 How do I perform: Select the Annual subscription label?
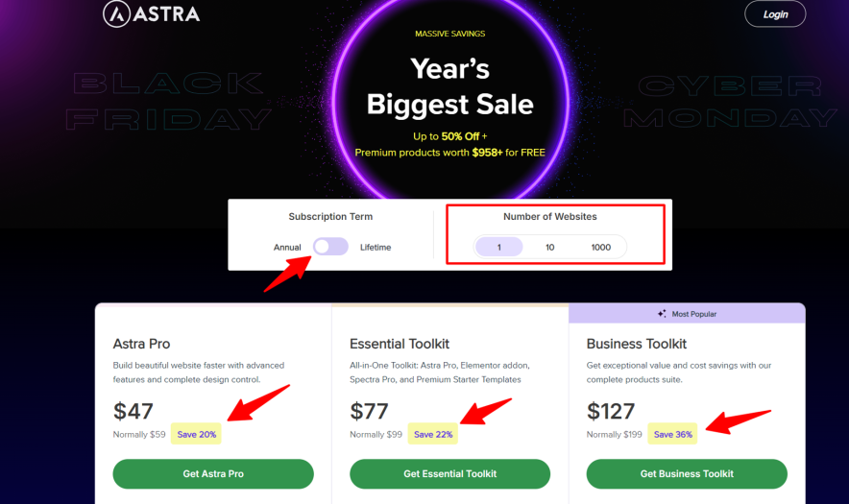coord(287,248)
